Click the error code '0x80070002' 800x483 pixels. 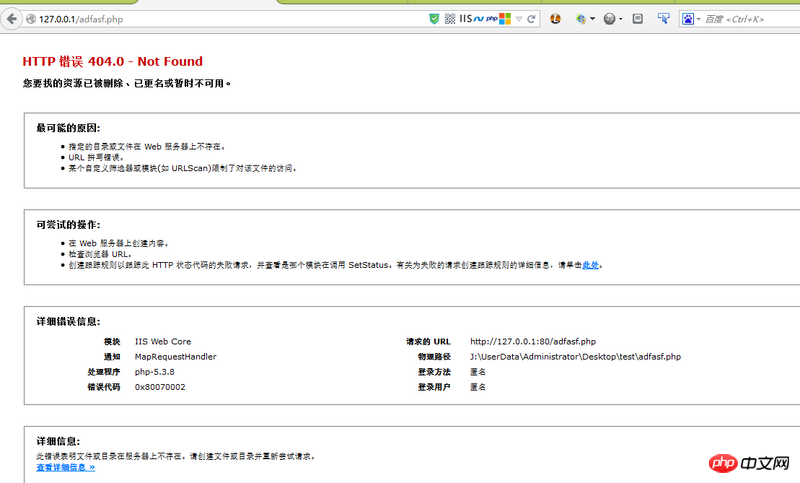[x=160, y=387]
